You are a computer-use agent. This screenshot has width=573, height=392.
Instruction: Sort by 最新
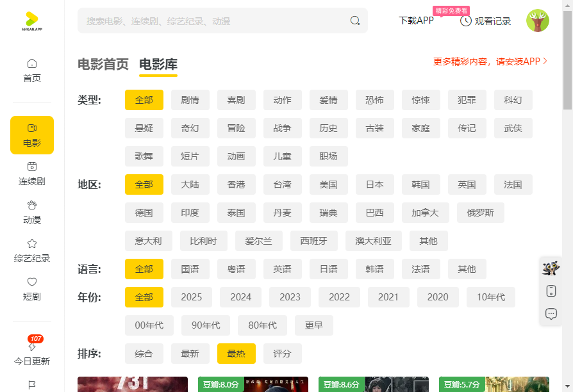pos(190,354)
